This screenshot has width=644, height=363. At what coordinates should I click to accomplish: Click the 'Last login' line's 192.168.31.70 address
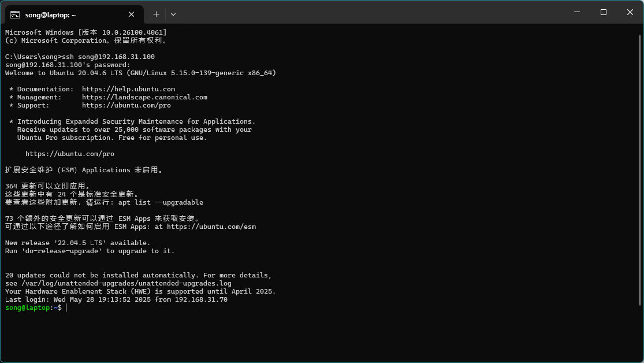click(x=201, y=299)
